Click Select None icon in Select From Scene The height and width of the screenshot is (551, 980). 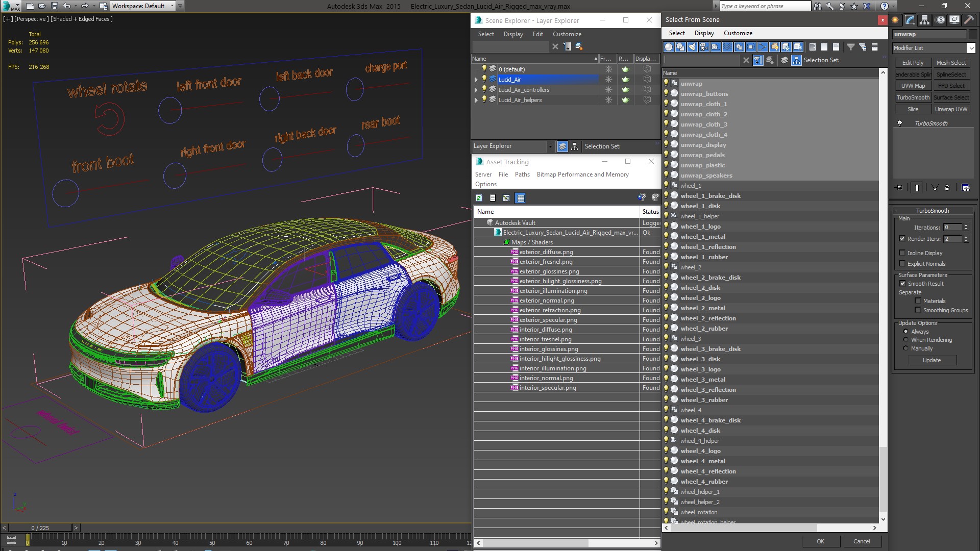coord(824,47)
